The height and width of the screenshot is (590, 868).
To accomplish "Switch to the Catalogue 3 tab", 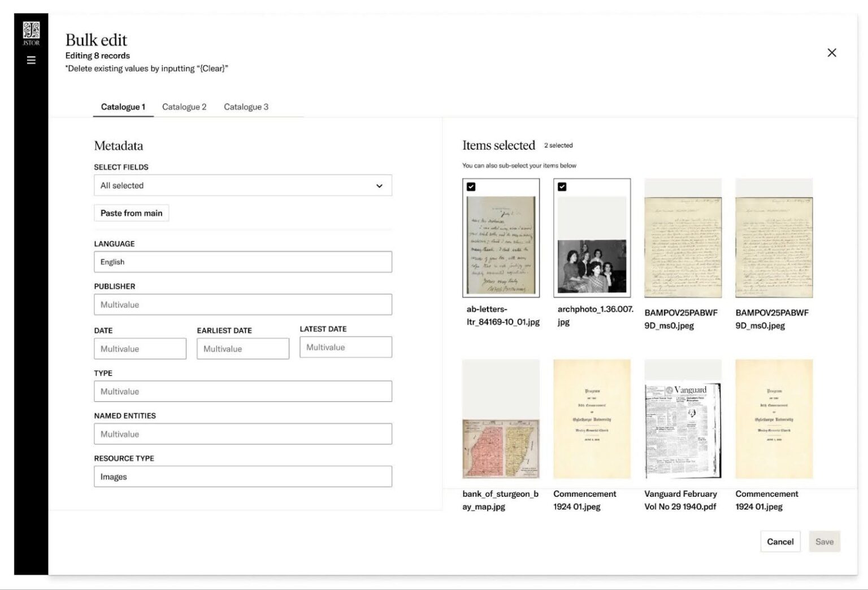I will (246, 106).
